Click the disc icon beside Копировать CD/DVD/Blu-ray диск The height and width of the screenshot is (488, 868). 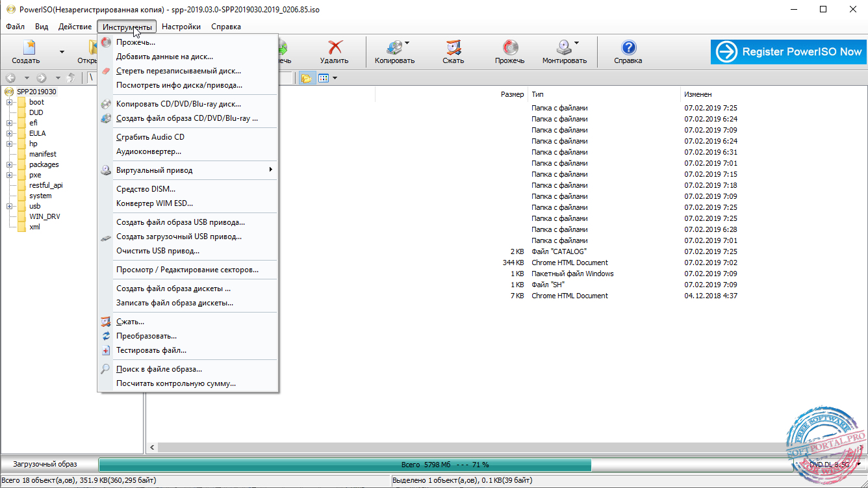click(106, 104)
